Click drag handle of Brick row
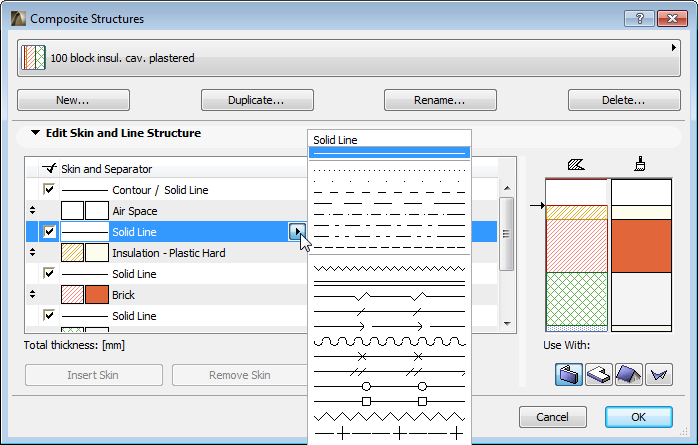This screenshot has width=698, height=445. [x=32, y=294]
